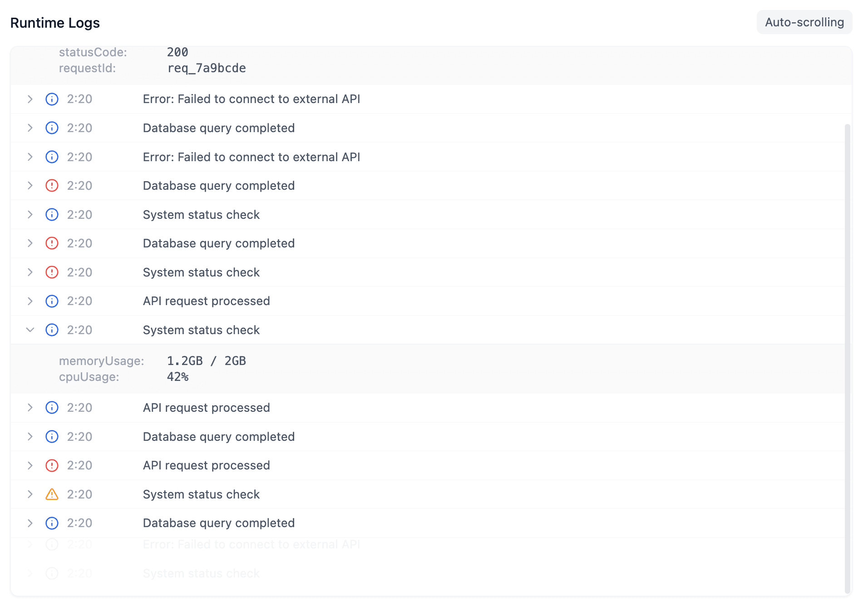Toggle the Auto-scrolling button
Viewport: 868px width, 612px height.
coord(804,22)
